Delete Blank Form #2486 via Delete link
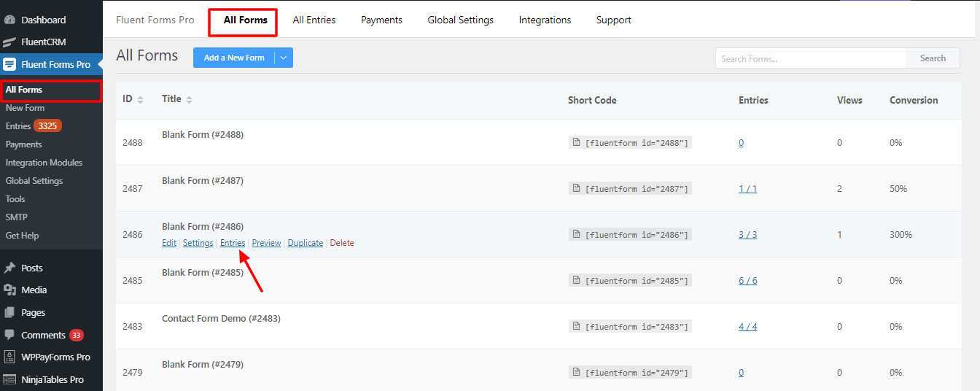The height and width of the screenshot is (391, 980). point(342,243)
